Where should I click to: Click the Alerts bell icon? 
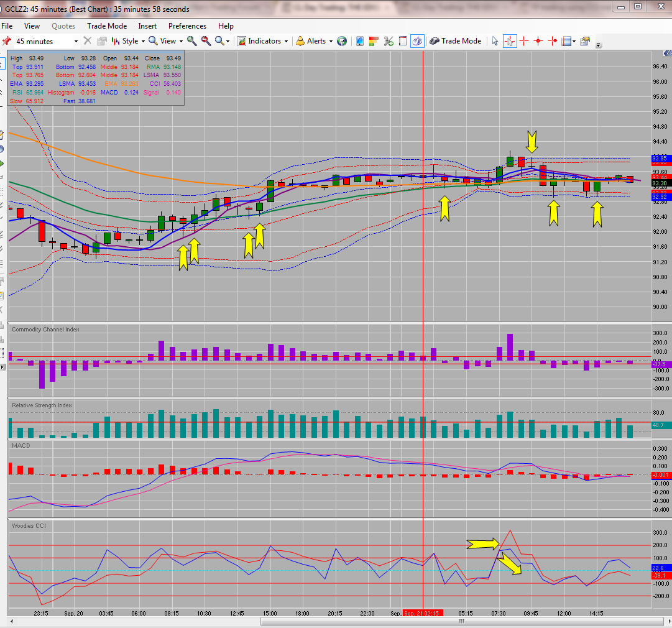click(x=300, y=41)
